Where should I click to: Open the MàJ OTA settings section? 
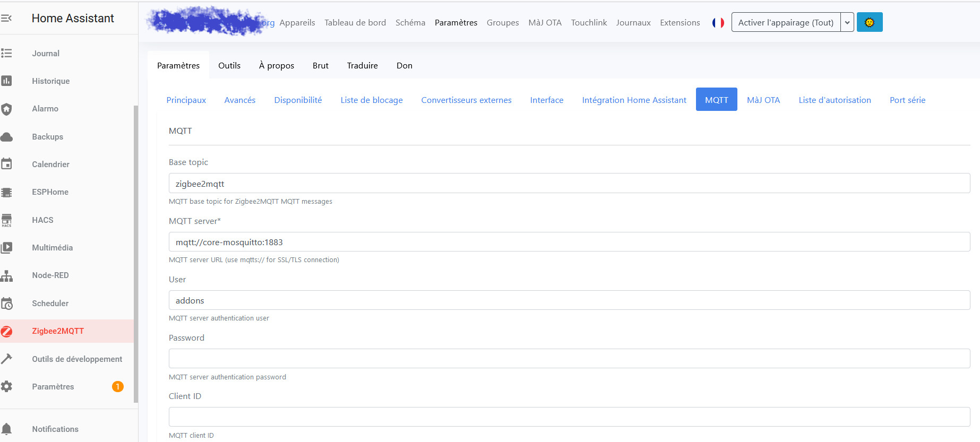[x=763, y=100]
